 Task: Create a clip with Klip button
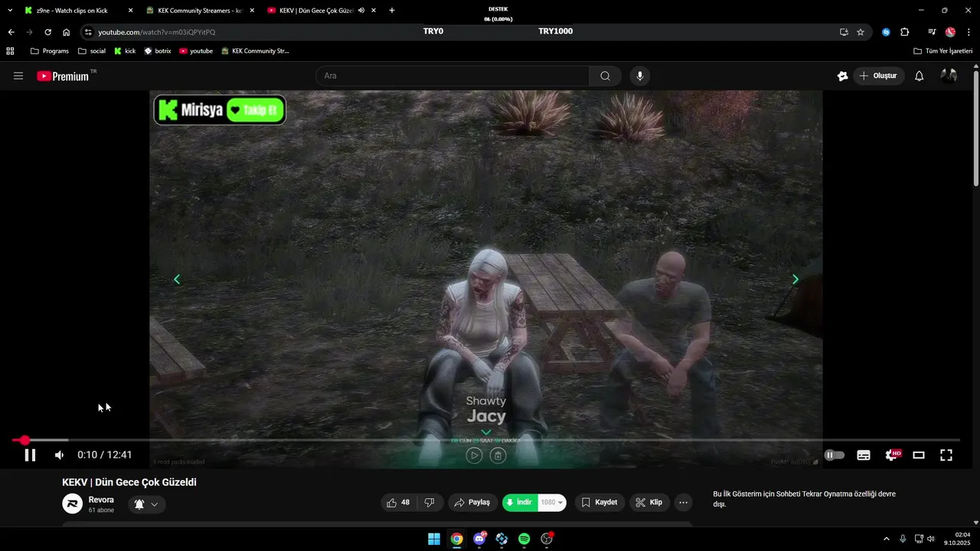pos(649,503)
